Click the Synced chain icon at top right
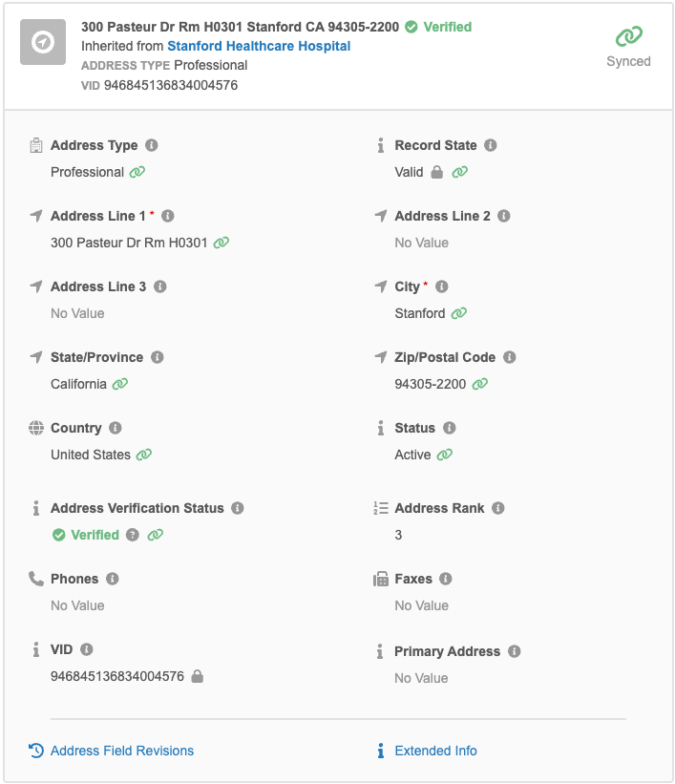 click(x=628, y=36)
